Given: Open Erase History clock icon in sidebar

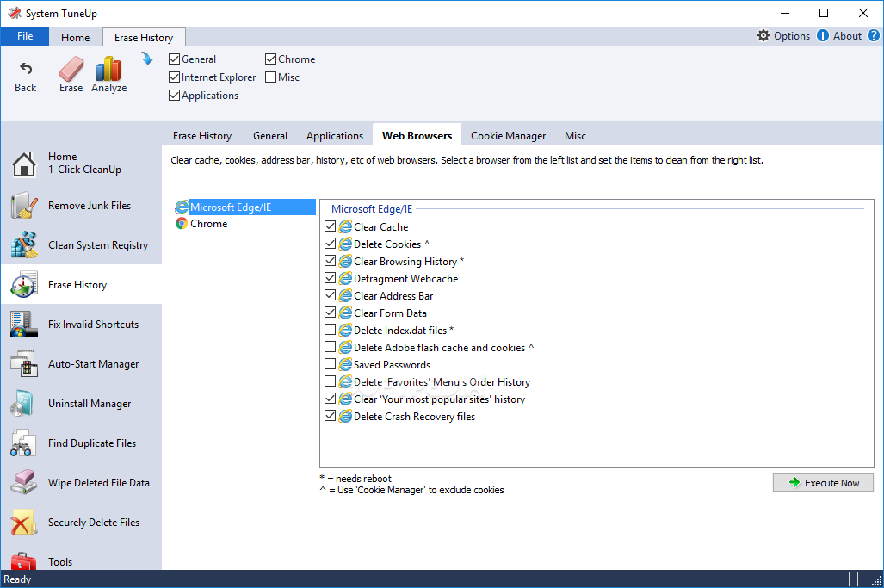Looking at the screenshot, I should coord(24,284).
